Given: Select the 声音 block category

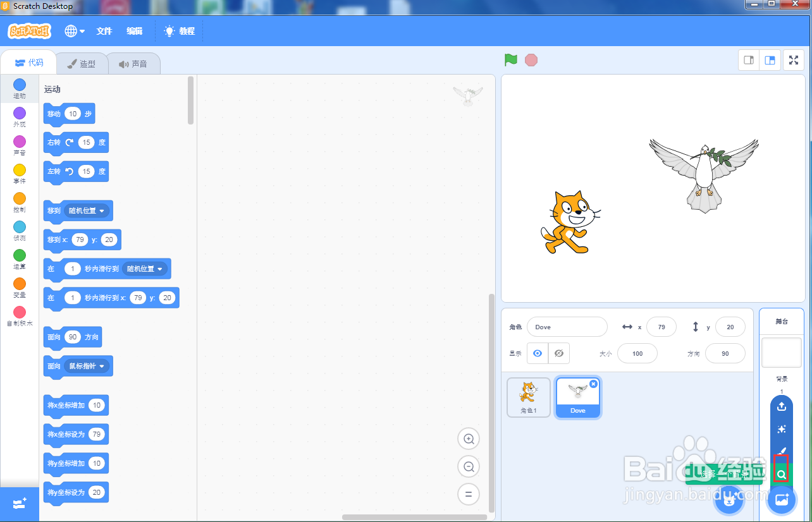Looking at the screenshot, I should tap(20, 146).
